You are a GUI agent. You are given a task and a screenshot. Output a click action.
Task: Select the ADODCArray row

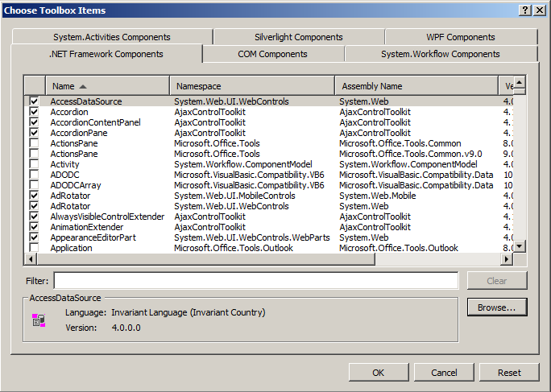point(269,185)
